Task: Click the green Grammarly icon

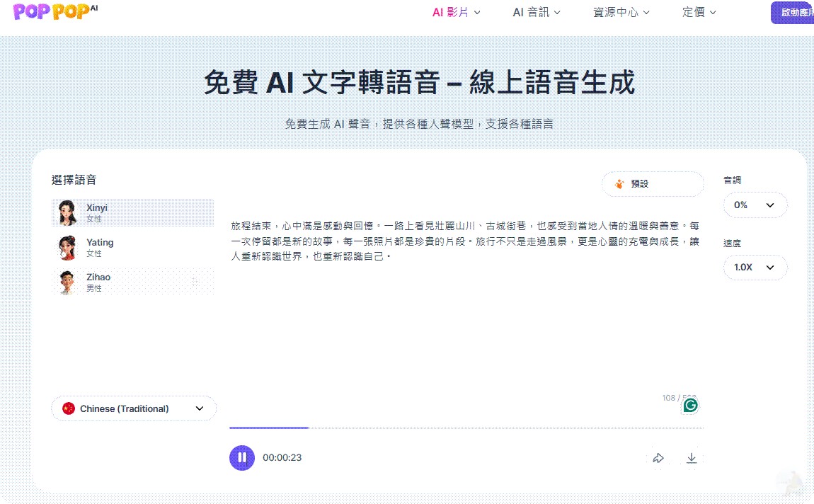Action: click(690, 405)
